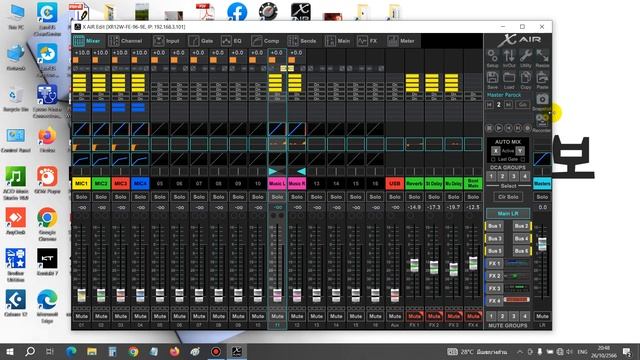Click the Google Chrome desktop icon
The width and height of the screenshot is (640, 360).
click(x=47, y=224)
